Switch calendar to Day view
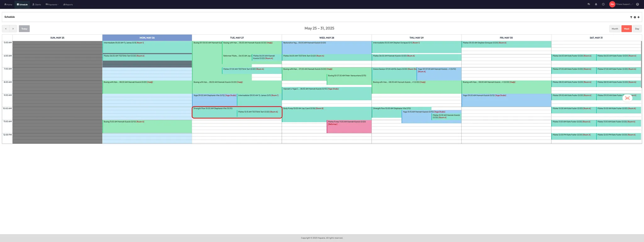The width and height of the screenshot is (644, 242). pos(637,29)
